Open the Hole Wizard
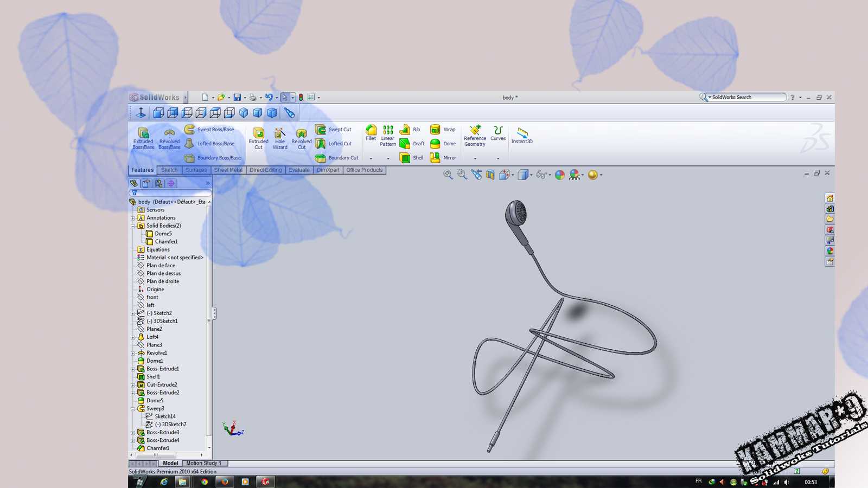 pos(280,138)
